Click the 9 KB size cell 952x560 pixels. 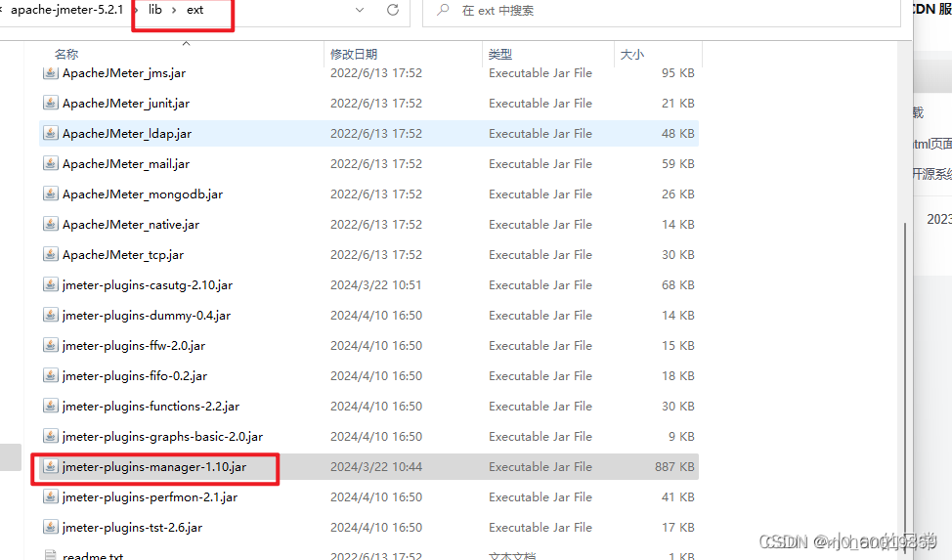coord(681,436)
